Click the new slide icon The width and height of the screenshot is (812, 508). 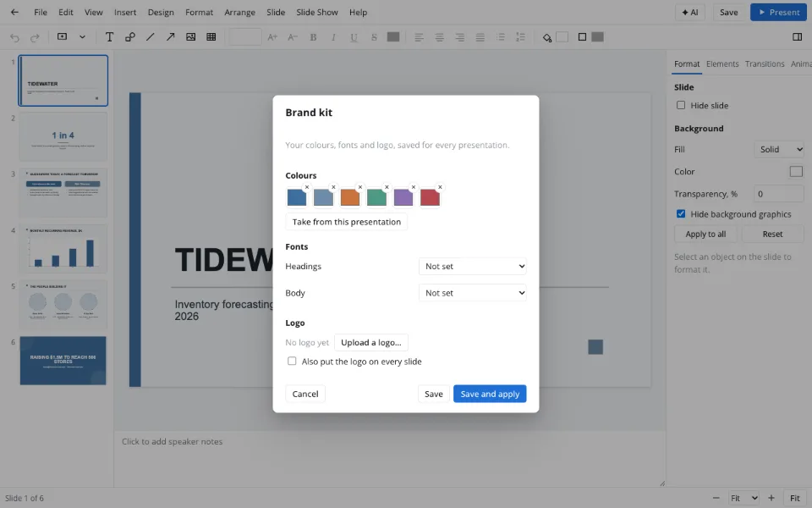click(x=62, y=36)
